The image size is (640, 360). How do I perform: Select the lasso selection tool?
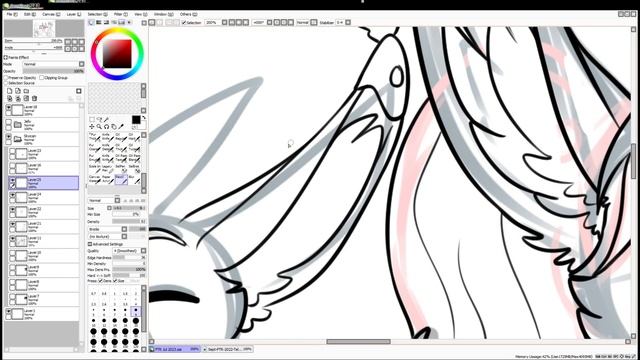click(99, 120)
